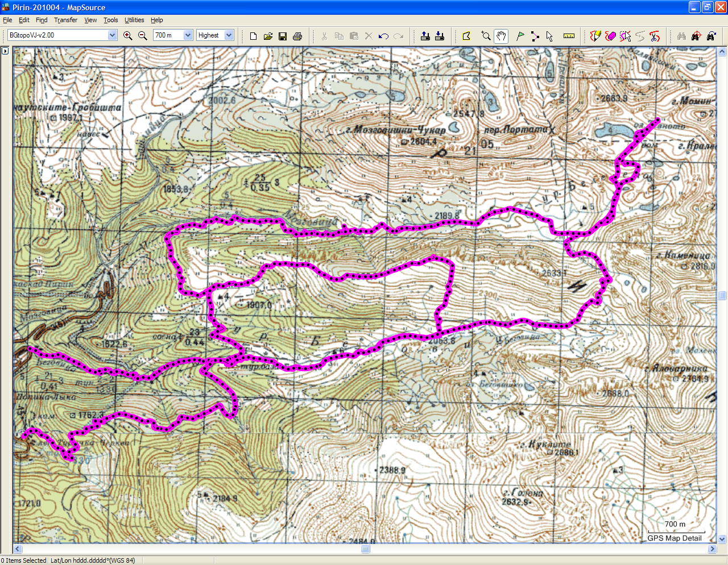728x565 pixels.
Task: Expand the left side panel arrow
Action: (x=5, y=51)
